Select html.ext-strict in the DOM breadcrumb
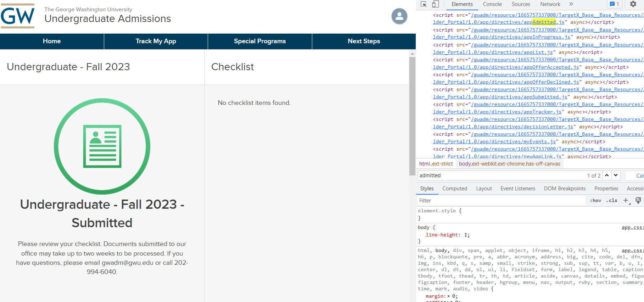The image size is (644, 302). [x=436, y=164]
